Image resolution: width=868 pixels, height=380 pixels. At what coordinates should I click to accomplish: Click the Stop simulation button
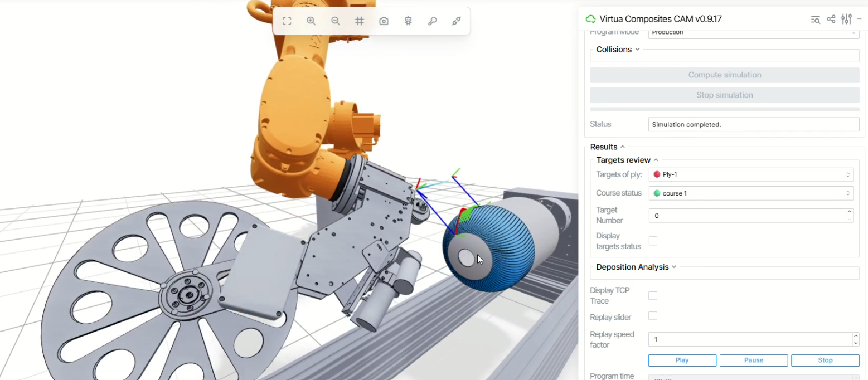pyautogui.click(x=725, y=95)
